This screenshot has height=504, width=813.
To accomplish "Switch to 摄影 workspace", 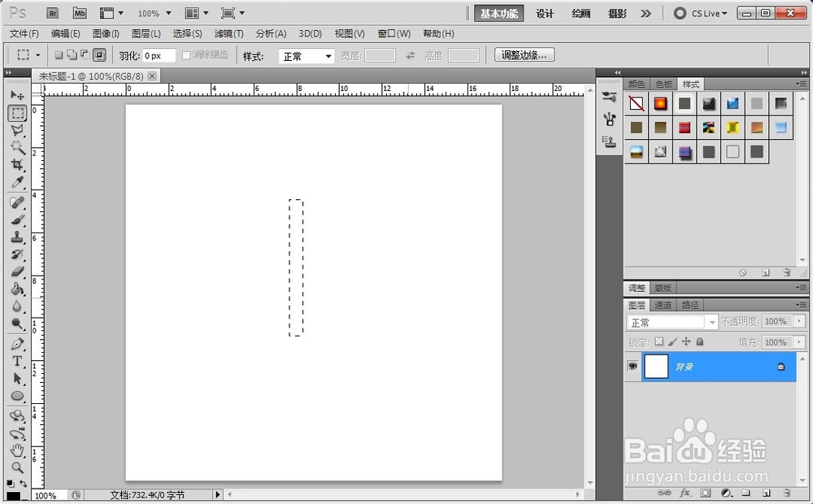I will pos(617,14).
